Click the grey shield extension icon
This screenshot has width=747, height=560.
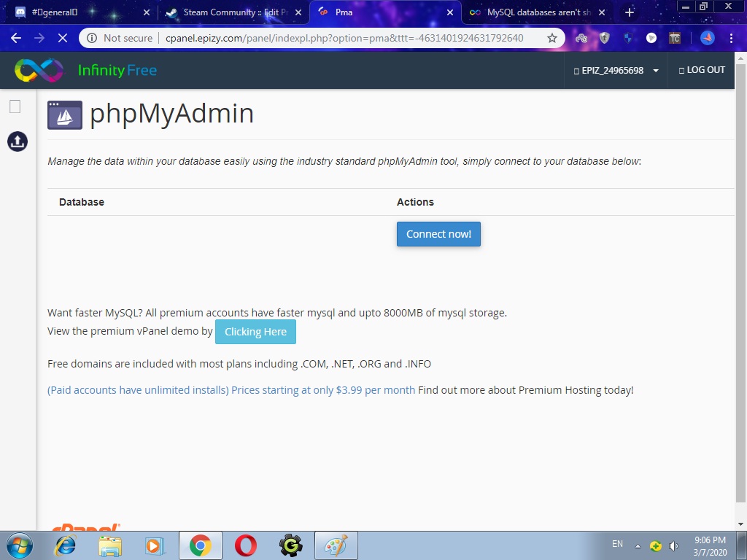tap(605, 38)
